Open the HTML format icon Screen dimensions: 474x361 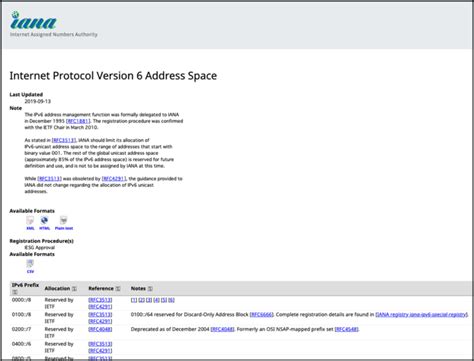pos(44,220)
